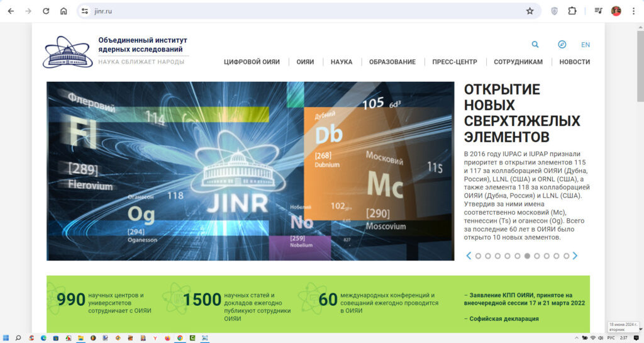Screen dimensions: 644x343
Task: Click the scrollbar down arrow
Action: point(640,329)
